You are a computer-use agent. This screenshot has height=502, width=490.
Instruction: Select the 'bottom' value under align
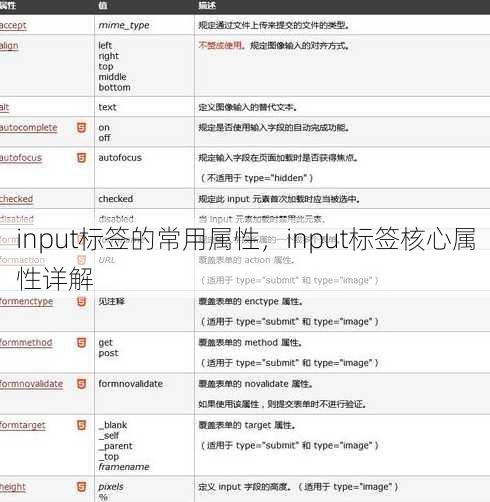[114, 87]
